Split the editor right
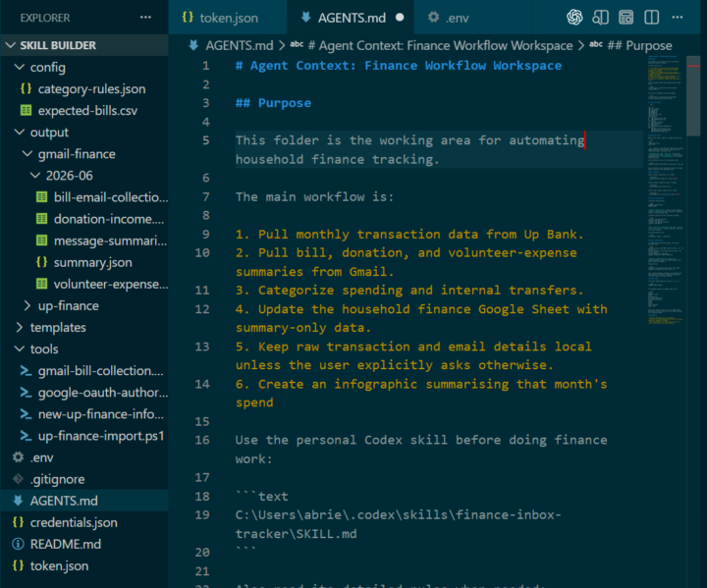 point(652,18)
